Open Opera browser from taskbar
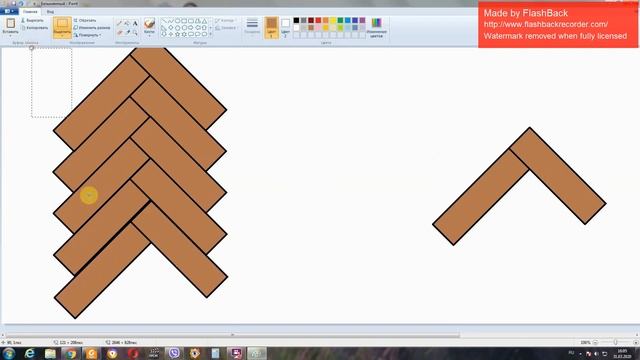This screenshot has width=640, height=360. tap(133, 353)
